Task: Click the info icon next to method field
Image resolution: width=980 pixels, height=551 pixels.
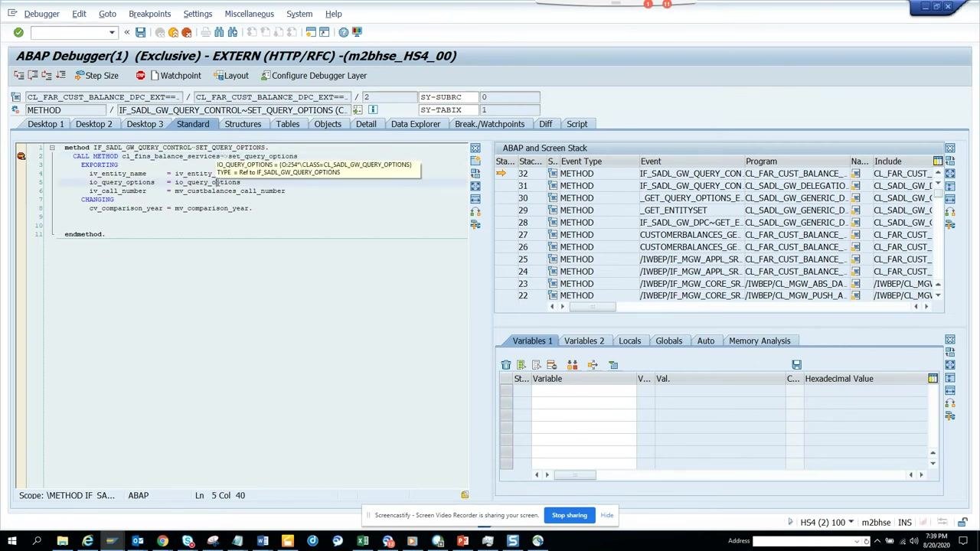Action: [373, 110]
